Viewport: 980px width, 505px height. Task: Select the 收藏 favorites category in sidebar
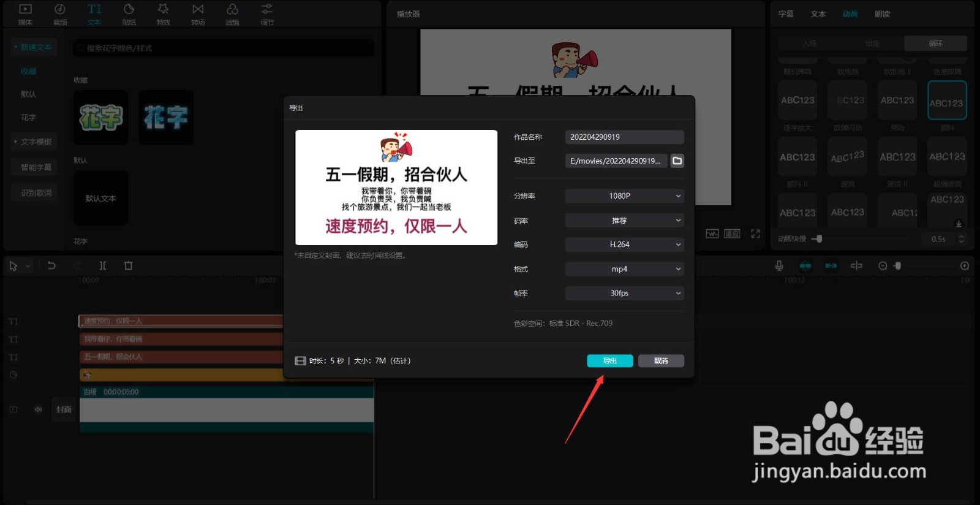29,72
